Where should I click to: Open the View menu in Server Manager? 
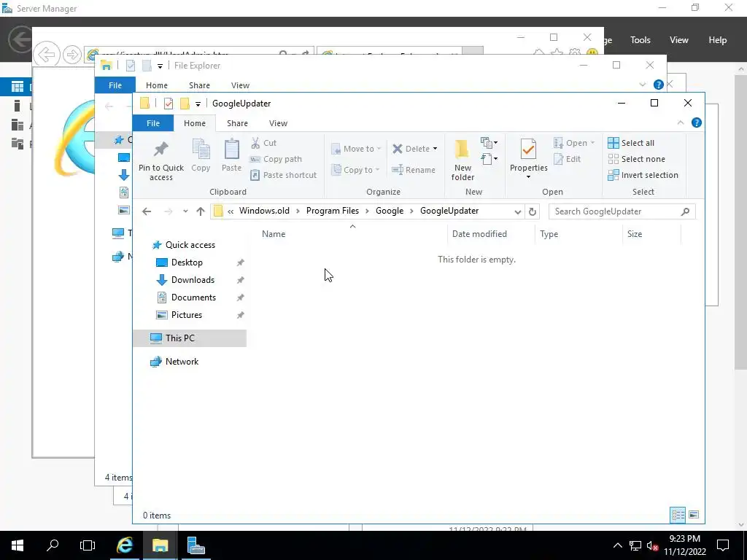point(678,40)
